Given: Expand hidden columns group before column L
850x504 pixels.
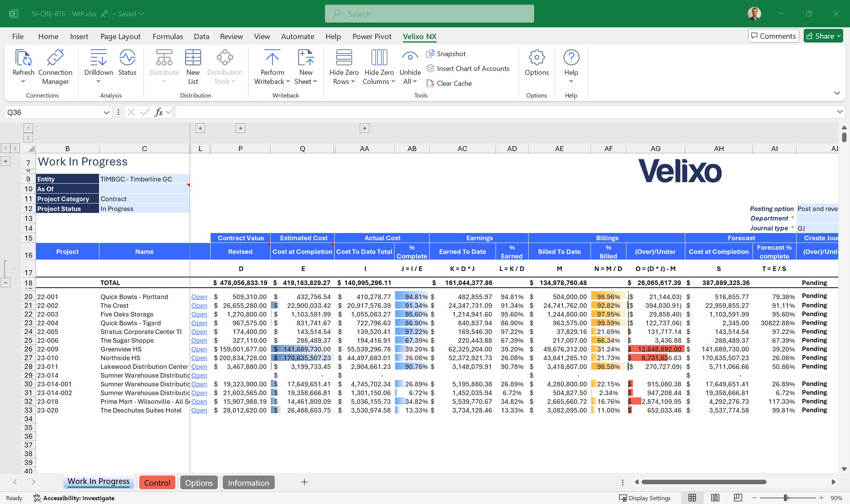Looking at the screenshot, I should point(200,128).
